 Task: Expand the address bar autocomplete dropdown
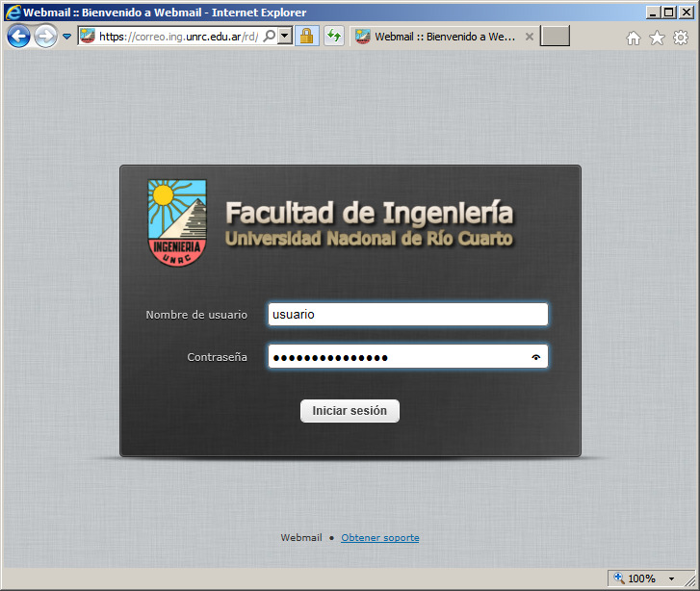tap(285, 37)
